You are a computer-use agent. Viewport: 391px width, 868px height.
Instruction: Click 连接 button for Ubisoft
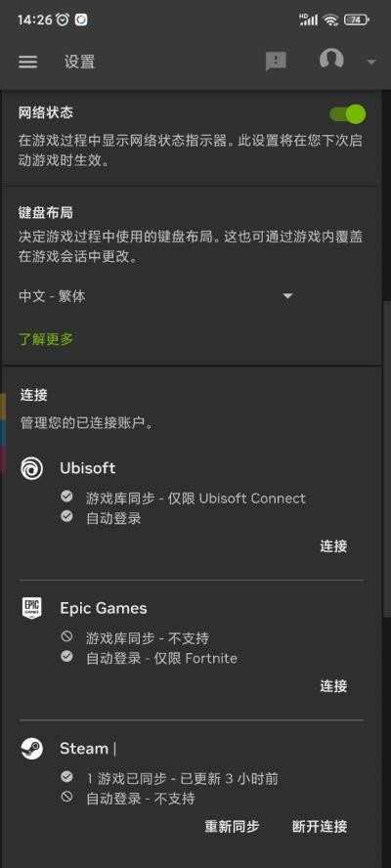333,546
